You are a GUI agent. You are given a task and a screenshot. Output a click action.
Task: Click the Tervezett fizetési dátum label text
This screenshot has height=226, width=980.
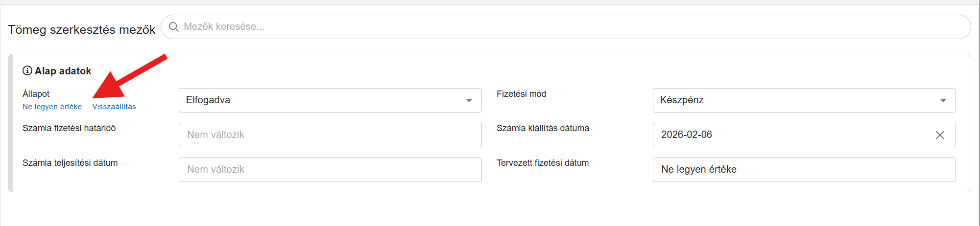click(x=543, y=163)
